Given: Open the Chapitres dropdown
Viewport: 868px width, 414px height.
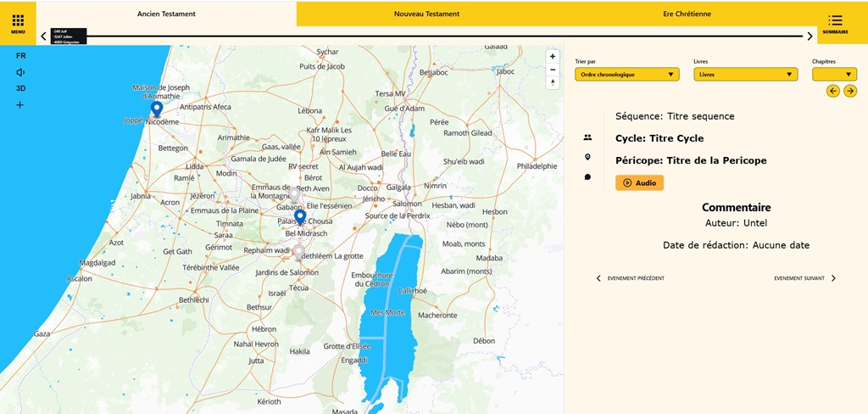Looking at the screenshot, I should [x=834, y=75].
